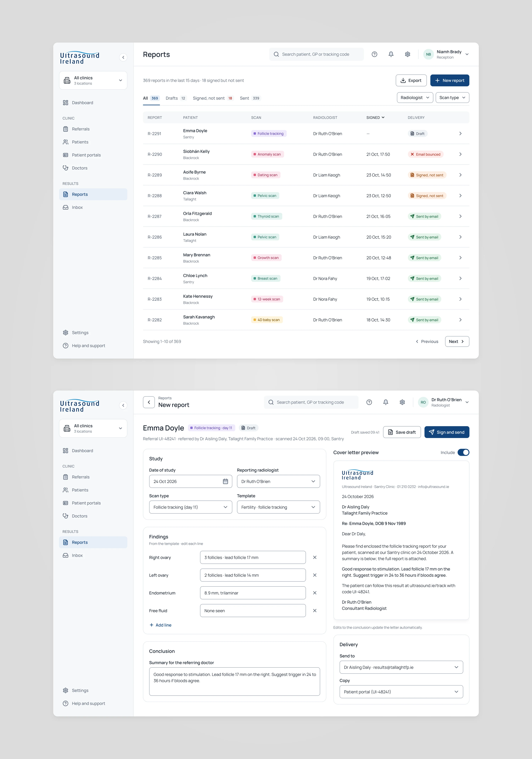Remove the Free fluid finding line
This screenshot has width=532, height=759.
pyautogui.click(x=315, y=611)
